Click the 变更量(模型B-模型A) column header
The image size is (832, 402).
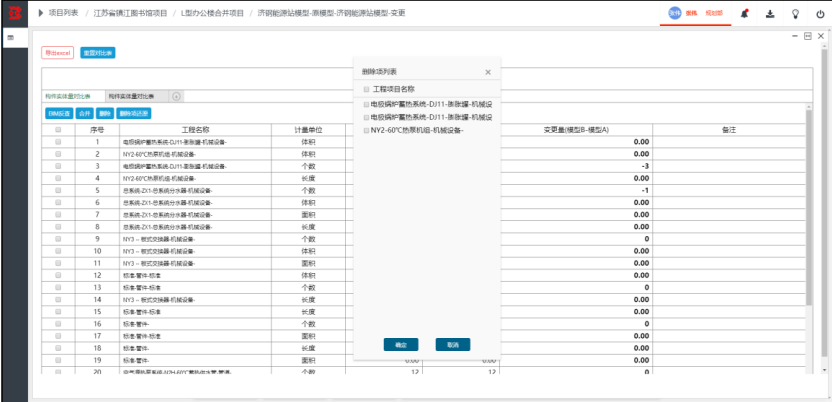click(x=576, y=129)
